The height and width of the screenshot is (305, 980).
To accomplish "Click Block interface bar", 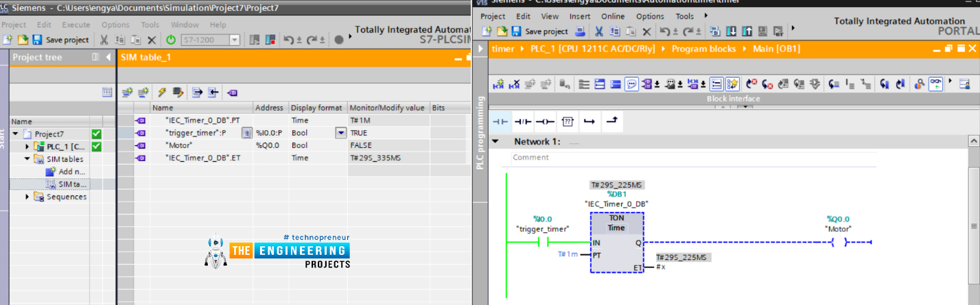I will click(x=733, y=99).
